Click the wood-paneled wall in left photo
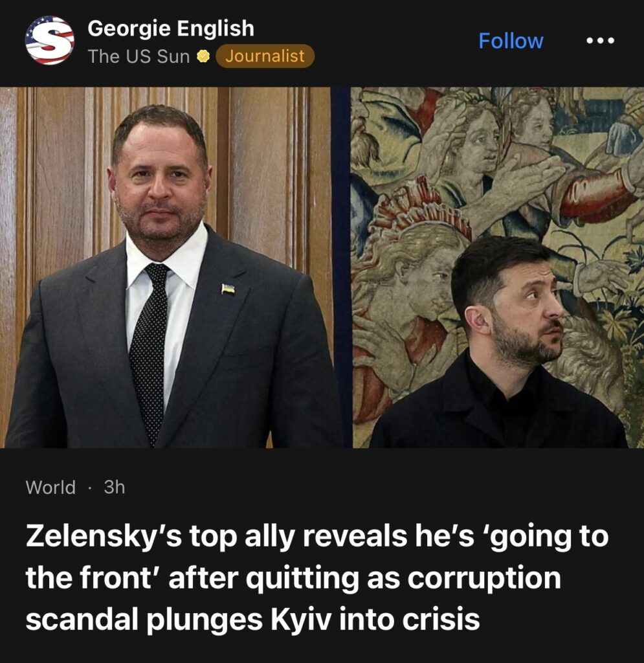Viewport: 644px width, 663px height. coord(271,169)
